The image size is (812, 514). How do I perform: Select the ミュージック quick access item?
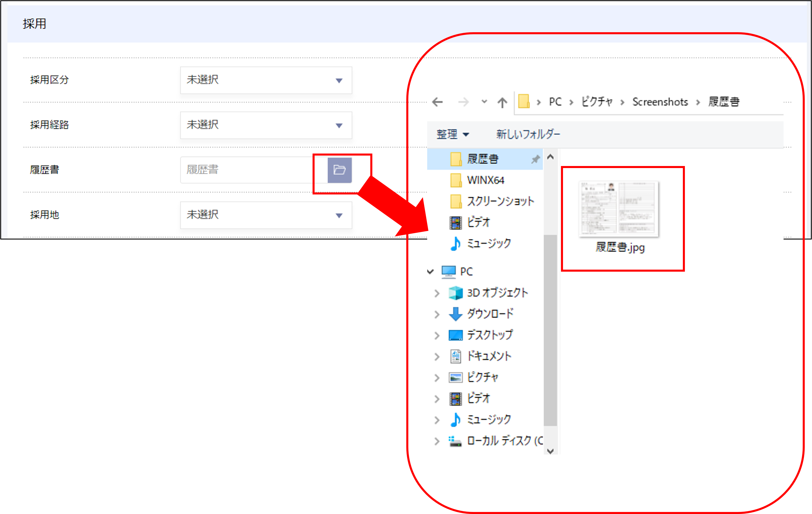488,243
